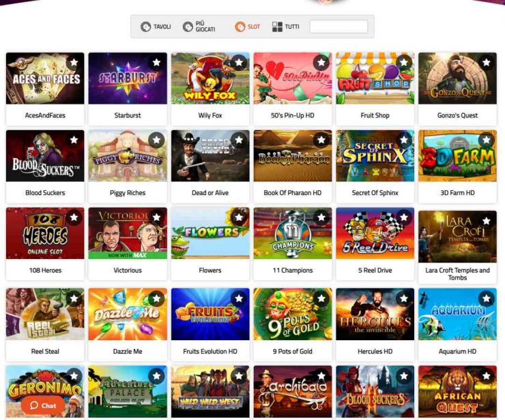The image size is (505, 420).
Task: Favorite the Starburst game with its star
Action: pyautogui.click(x=156, y=62)
